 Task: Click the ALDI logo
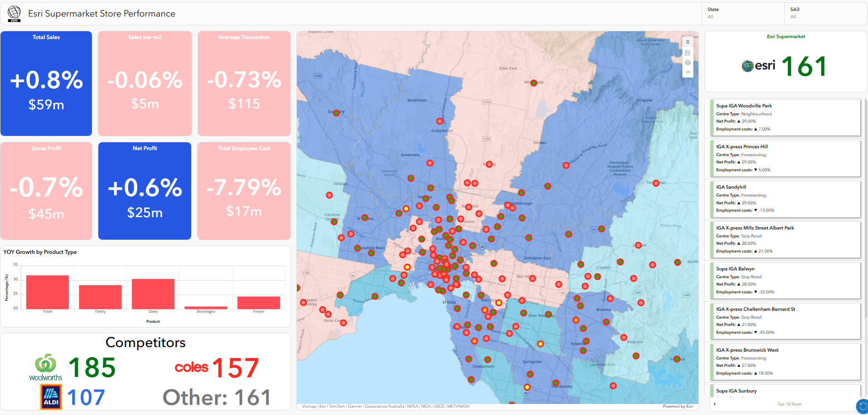(51, 397)
